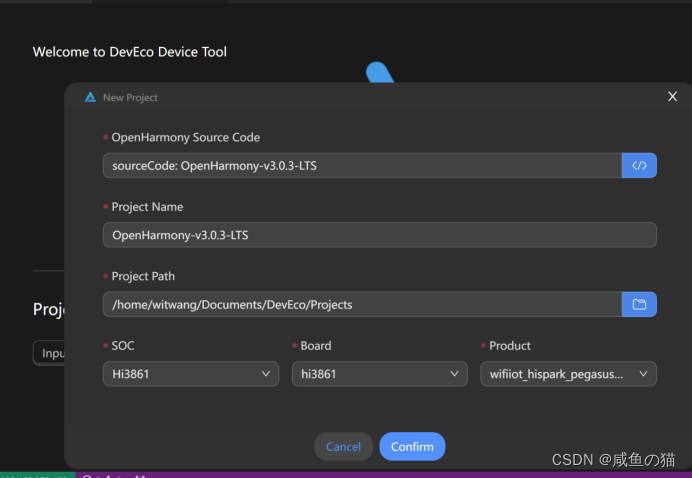Image resolution: width=692 pixels, height=478 pixels.
Task: Click the 'OpenHarmony Source Code' label
Action: [x=186, y=137]
